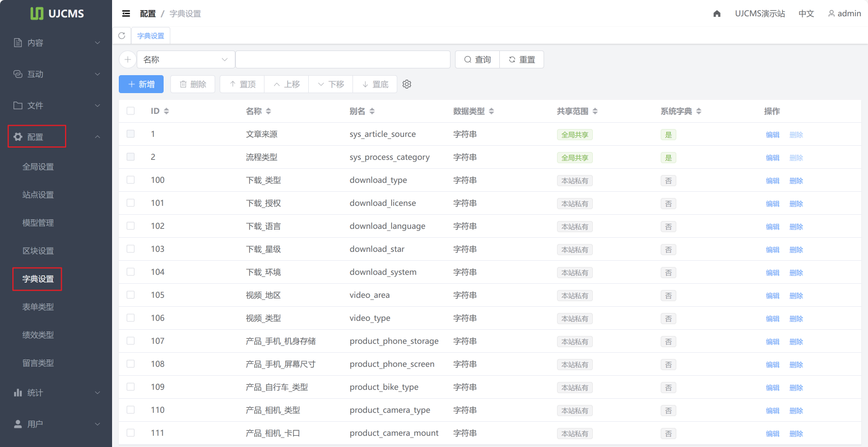868x447 pixels.
Task: Click the 查询 search button
Action: coord(477,59)
